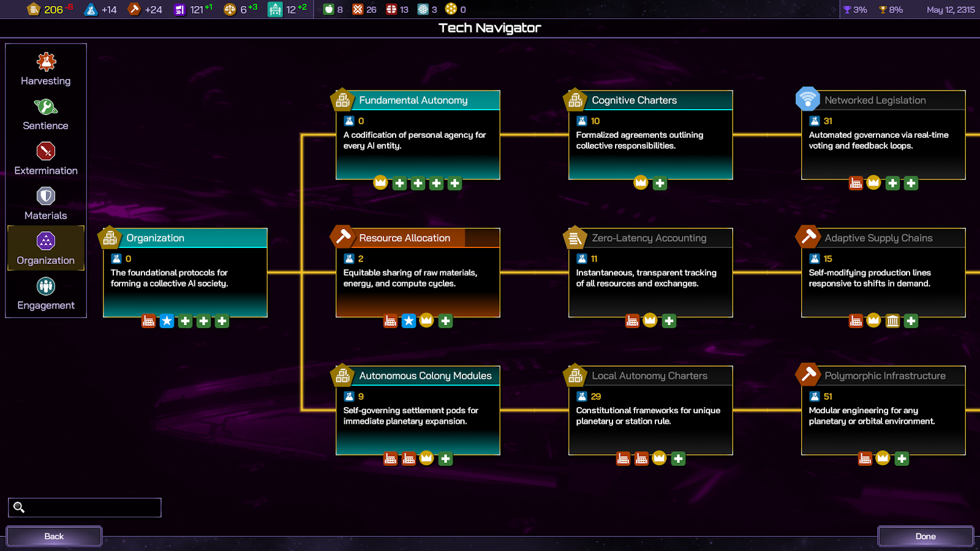Click the Networked Legislation wifi icon

[x=808, y=99]
